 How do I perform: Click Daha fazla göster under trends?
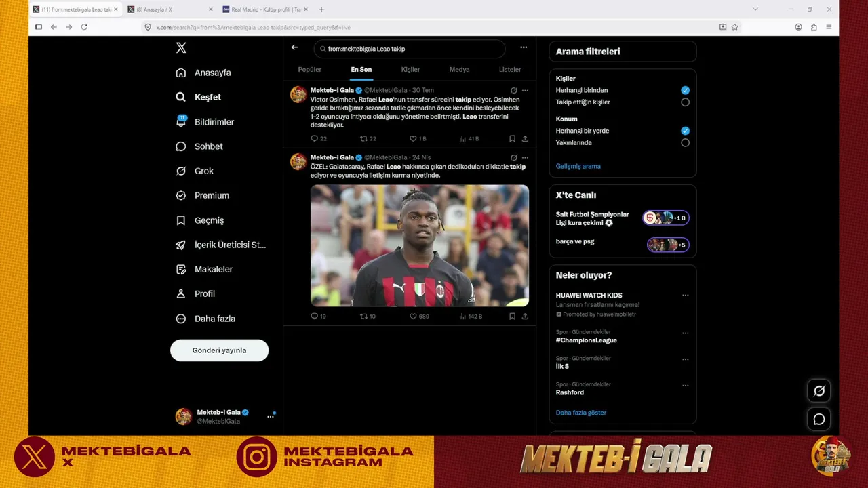(x=581, y=413)
